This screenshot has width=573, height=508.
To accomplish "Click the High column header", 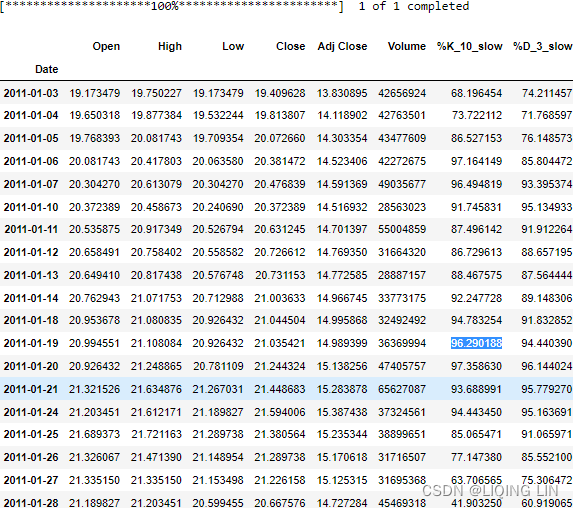I will (170, 46).
